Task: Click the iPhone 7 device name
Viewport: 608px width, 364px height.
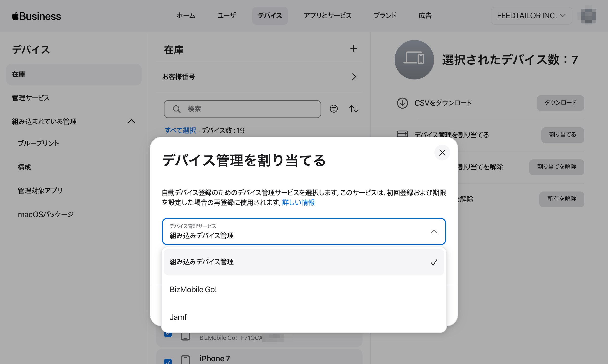Action: (x=215, y=359)
